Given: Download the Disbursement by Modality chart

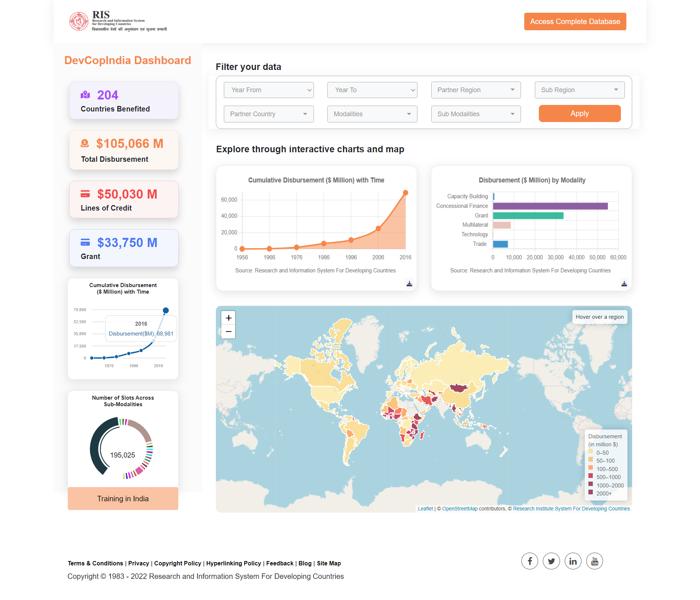Looking at the screenshot, I should coord(624,283).
